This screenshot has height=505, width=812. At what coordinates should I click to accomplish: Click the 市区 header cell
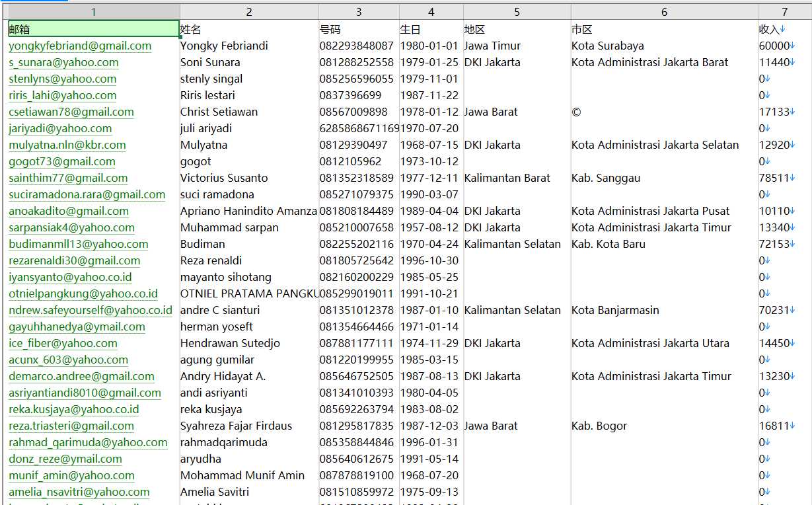pos(664,29)
